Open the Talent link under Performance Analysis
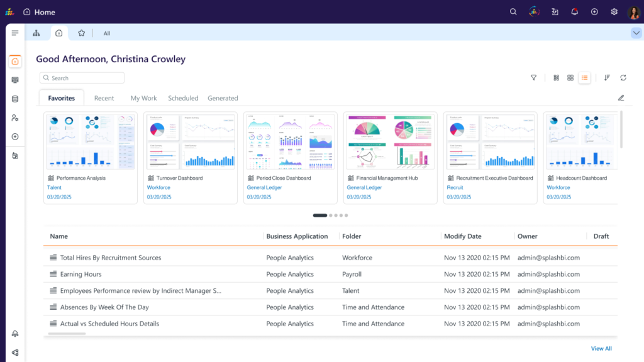This screenshot has width=644, height=362. coord(55,187)
